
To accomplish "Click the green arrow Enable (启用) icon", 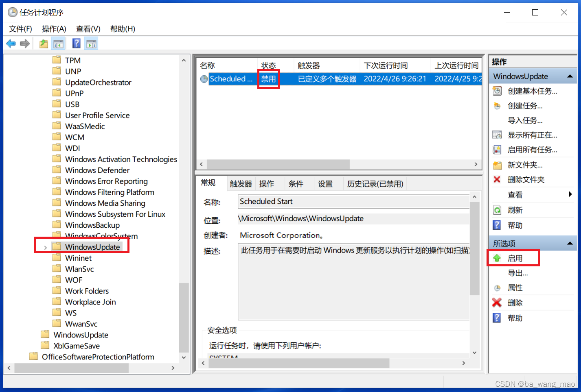I will [x=497, y=258].
